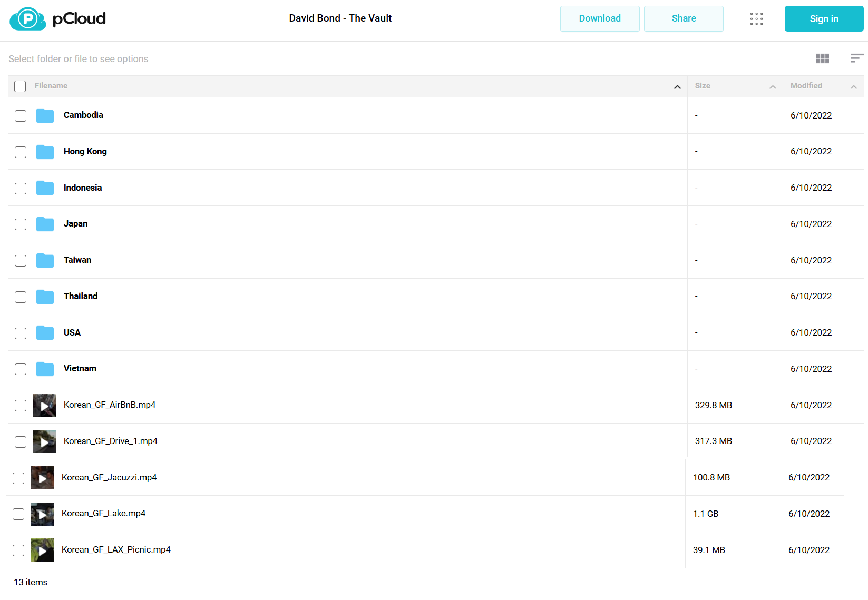Click the Filename column header label
This screenshot has width=868, height=600.
51,86
